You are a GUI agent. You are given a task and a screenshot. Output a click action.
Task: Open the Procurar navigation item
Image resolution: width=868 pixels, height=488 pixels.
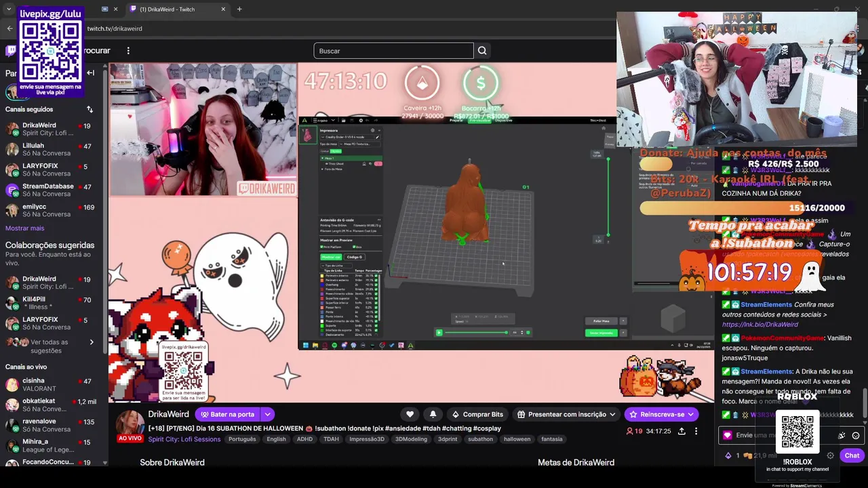96,51
